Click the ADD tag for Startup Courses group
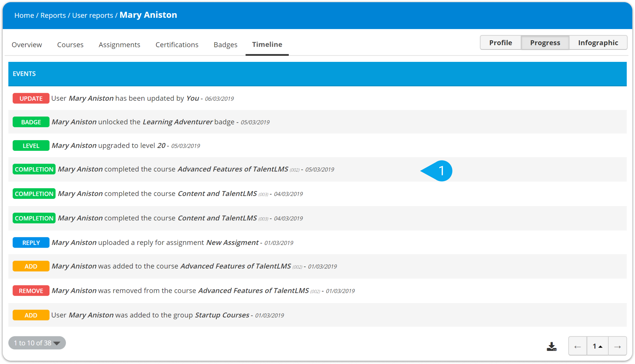The image size is (635, 364). click(31, 315)
